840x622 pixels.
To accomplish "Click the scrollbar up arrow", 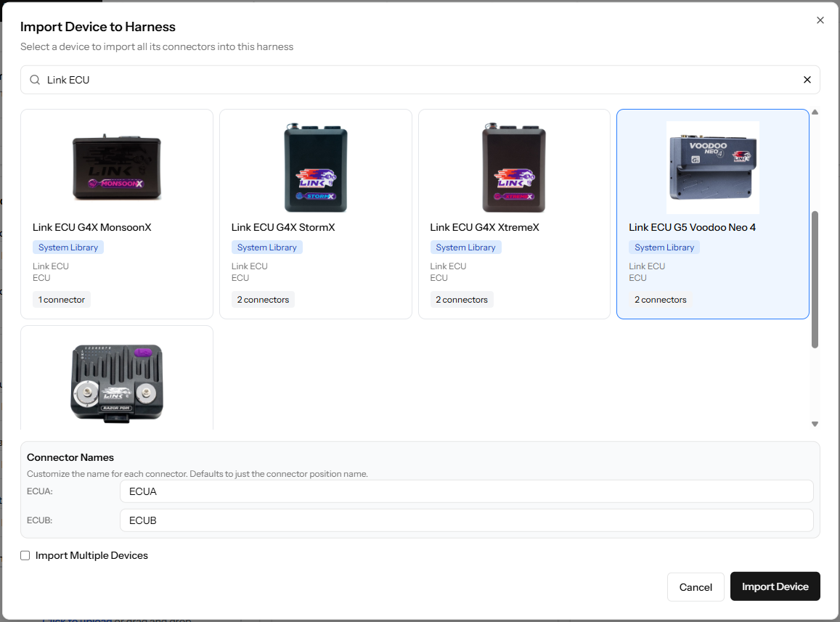I will (815, 112).
